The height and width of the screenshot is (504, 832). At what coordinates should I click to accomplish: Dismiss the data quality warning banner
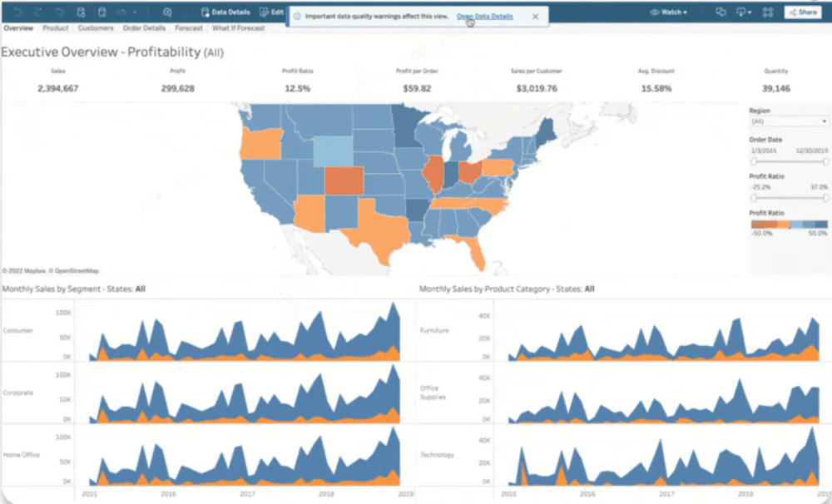pos(535,17)
